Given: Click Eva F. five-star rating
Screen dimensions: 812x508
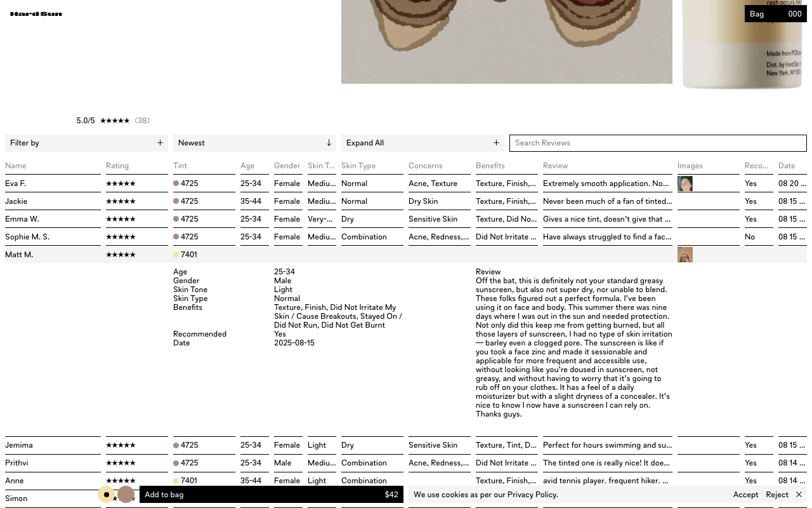Looking at the screenshot, I should coord(121,184).
